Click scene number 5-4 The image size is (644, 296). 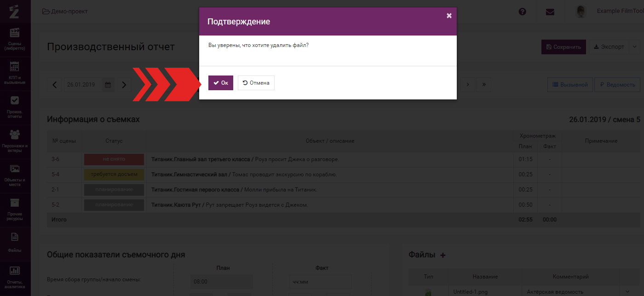(x=56, y=174)
